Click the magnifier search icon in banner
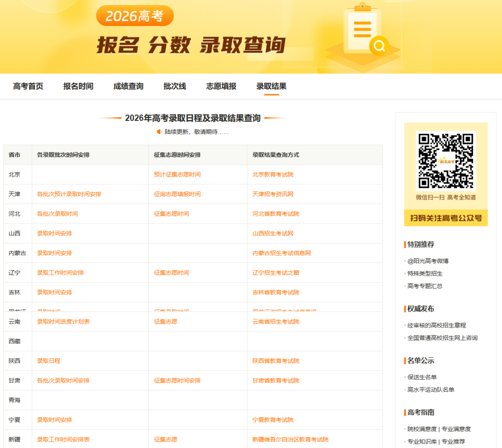 coord(379,46)
